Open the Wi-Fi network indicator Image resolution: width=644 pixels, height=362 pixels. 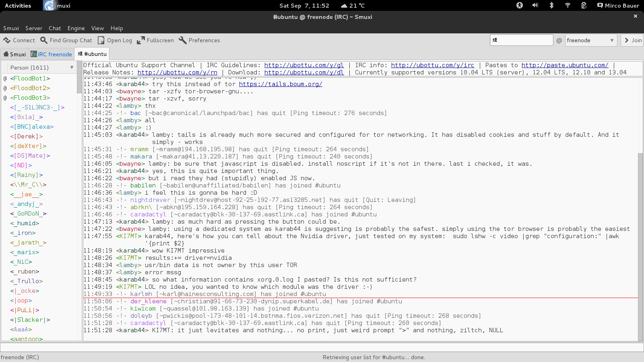tap(568, 6)
